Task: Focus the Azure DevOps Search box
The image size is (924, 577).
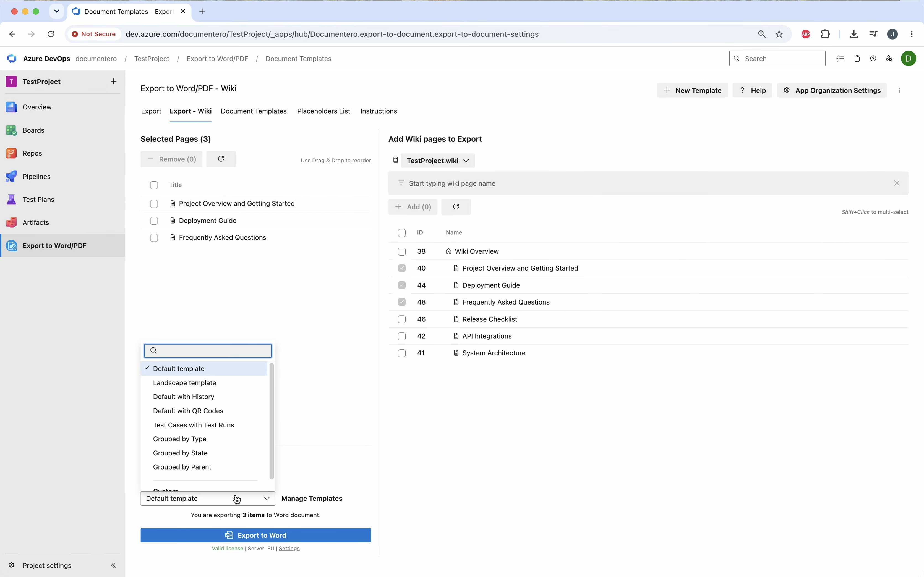Action: tap(777, 58)
